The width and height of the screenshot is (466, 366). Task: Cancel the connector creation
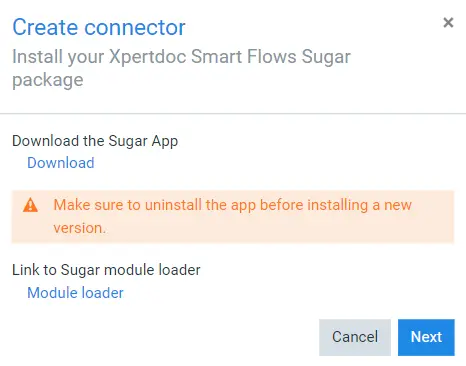(x=355, y=337)
